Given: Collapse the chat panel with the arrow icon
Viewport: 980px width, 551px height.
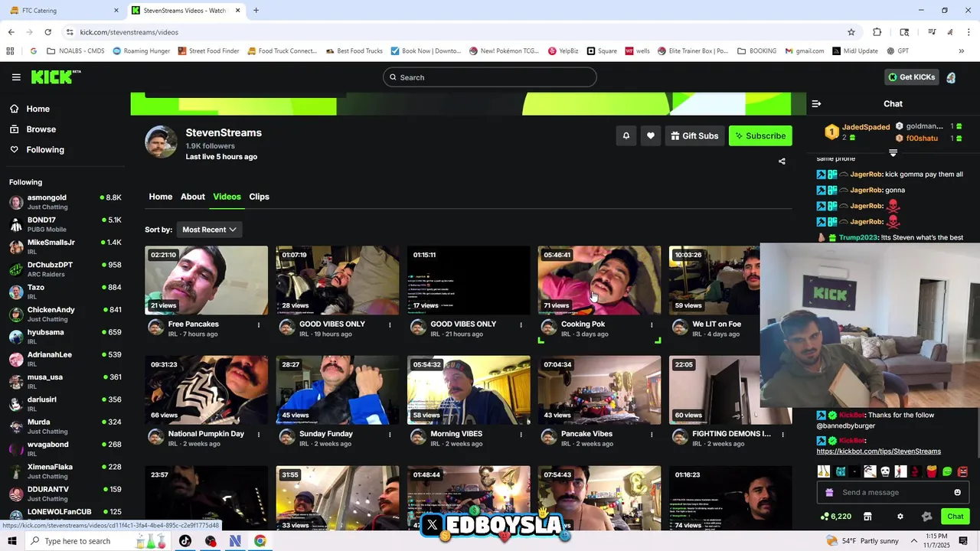Looking at the screenshot, I should click(816, 103).
